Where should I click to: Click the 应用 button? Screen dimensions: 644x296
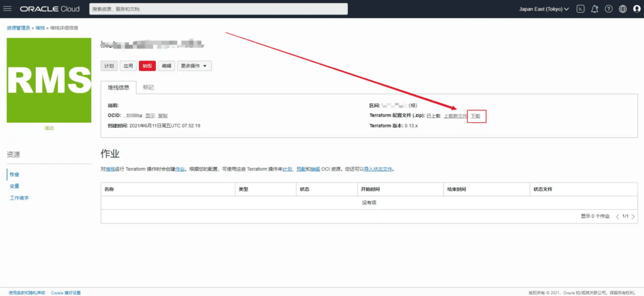128,65
